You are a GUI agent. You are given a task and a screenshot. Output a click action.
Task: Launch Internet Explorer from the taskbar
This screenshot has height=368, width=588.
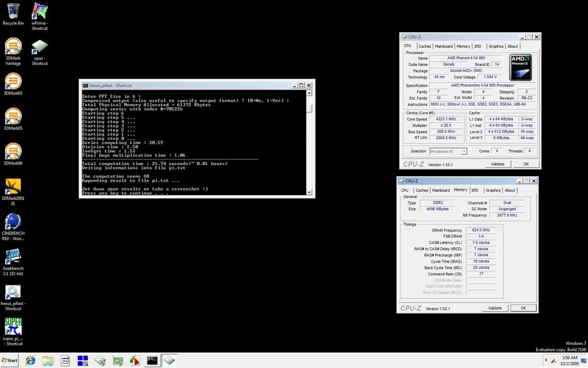[x=31, y=361]
